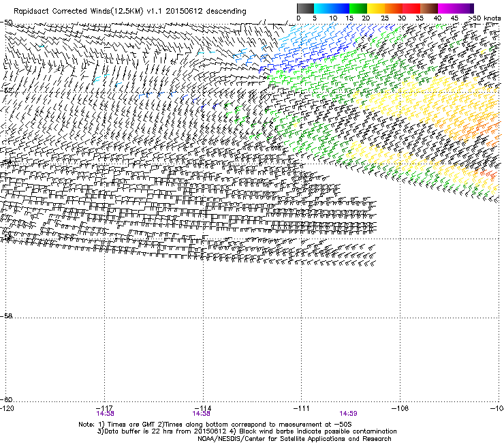This screenshot has height=443, width=504.
Task: Click the gray 0-5 knots color segment
Action: (305, 8)
